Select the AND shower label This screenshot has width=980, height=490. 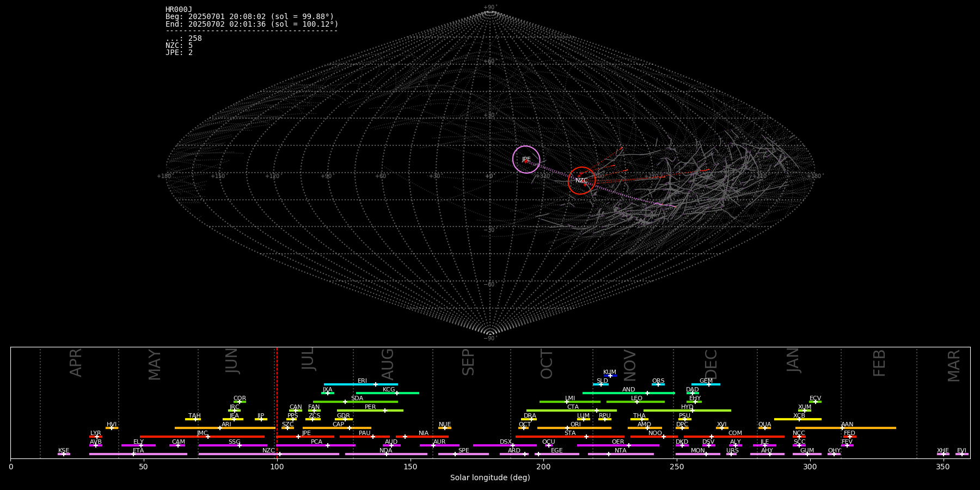(628, 390)
